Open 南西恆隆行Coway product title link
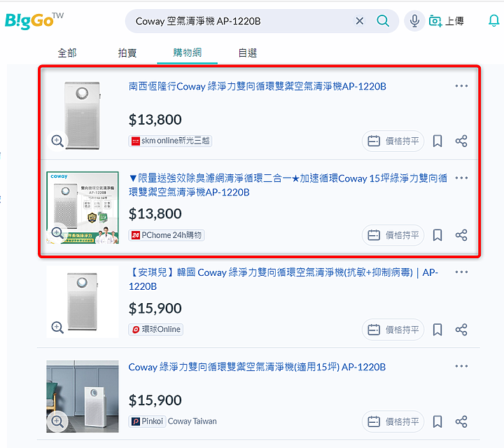 click(x=257, y=86)
